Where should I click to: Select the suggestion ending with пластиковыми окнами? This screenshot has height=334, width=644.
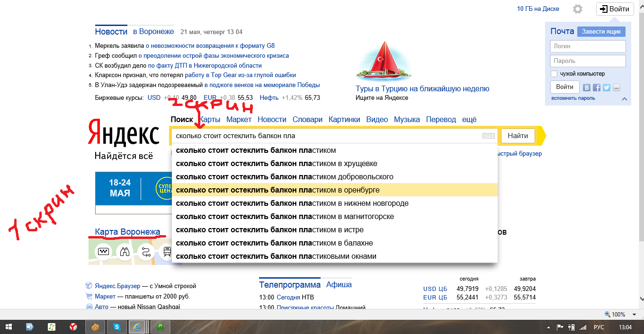(335, 256)
